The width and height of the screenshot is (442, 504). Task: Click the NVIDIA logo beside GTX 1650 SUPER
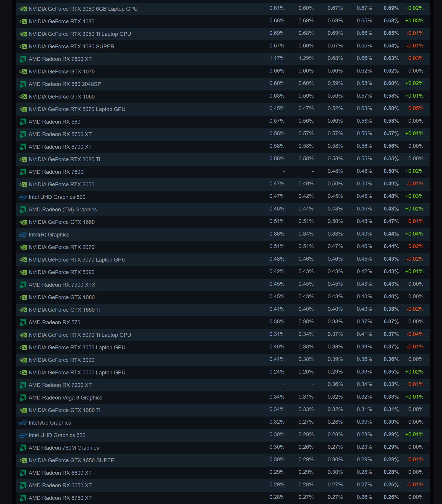(23, 460)
